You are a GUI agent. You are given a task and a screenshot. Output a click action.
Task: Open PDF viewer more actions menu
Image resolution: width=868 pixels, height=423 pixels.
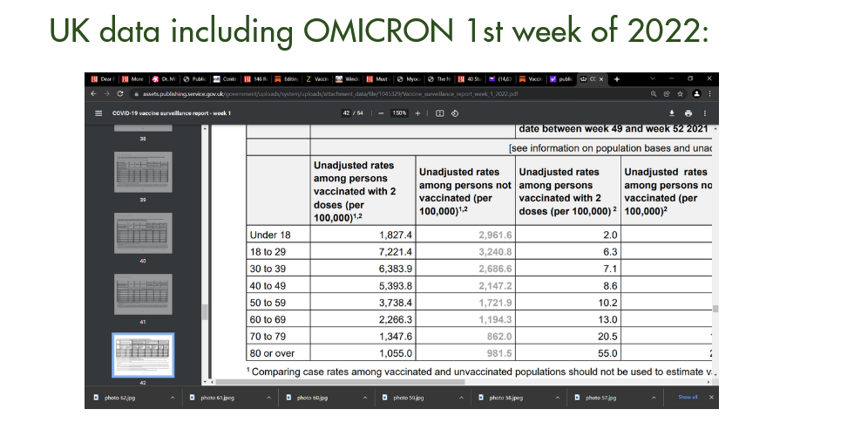tap(705, 113)
